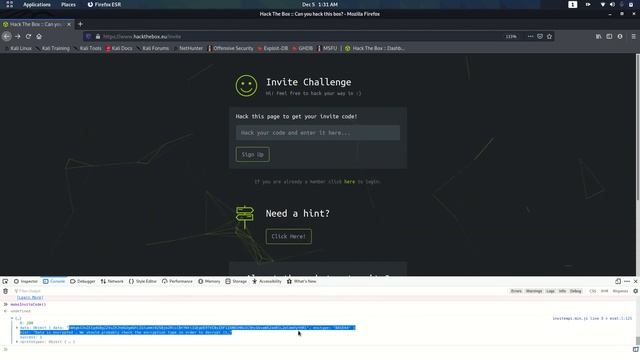Click the workspace indicator numbered 1
The image size is (640, 360).
pyautogui.click(x=573, y=4)
